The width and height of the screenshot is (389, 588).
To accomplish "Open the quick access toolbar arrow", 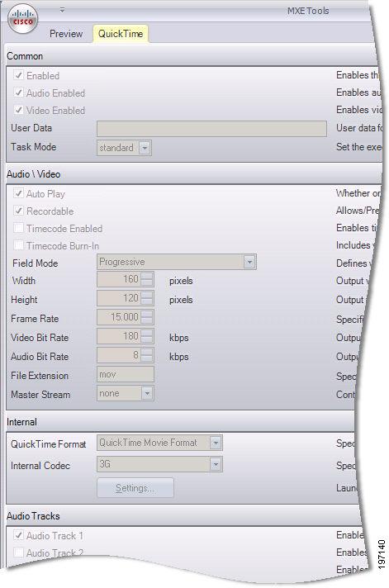I will (x=62, y=10).
